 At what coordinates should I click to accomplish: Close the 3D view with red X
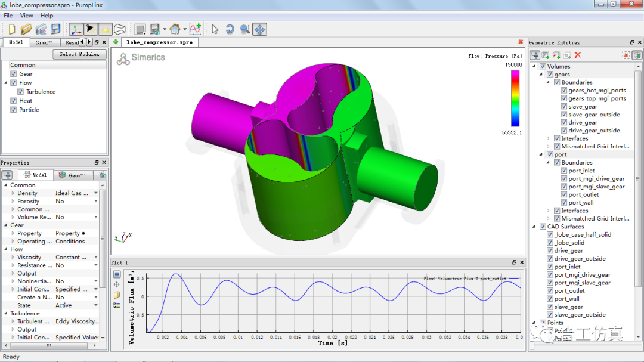coord(521,42)
